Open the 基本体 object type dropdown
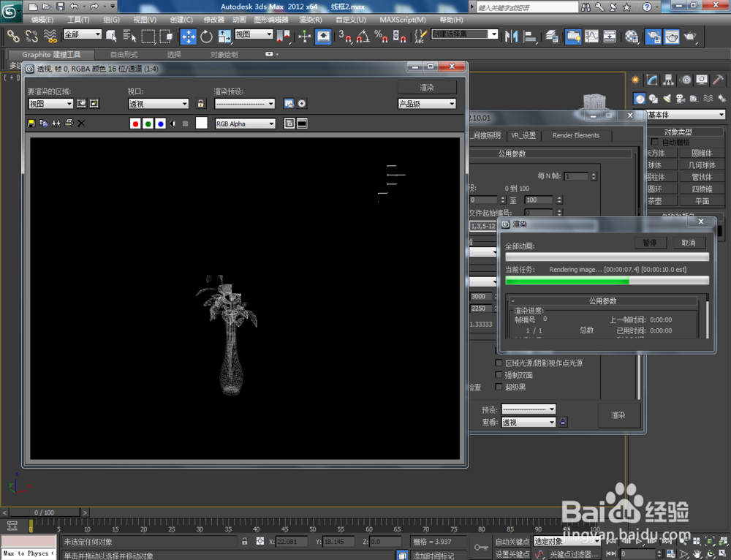This screenshot has height=560, width=731. pos(686,114)
